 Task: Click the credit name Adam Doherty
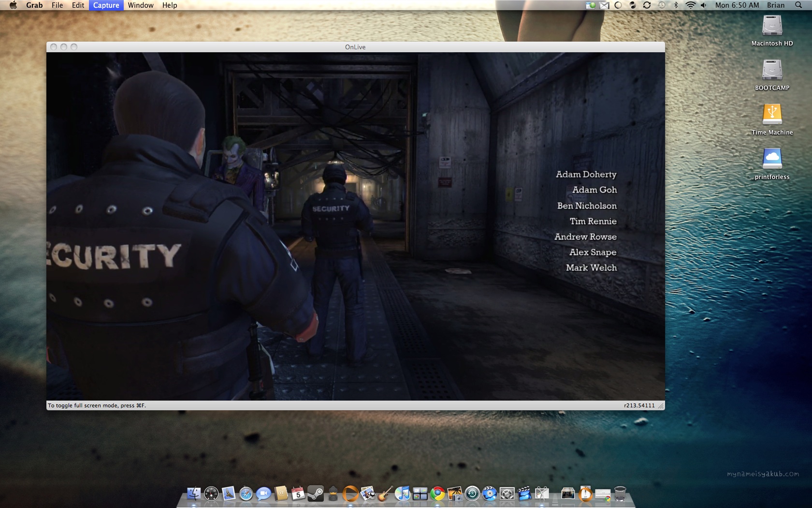click(x=586, y=174)
